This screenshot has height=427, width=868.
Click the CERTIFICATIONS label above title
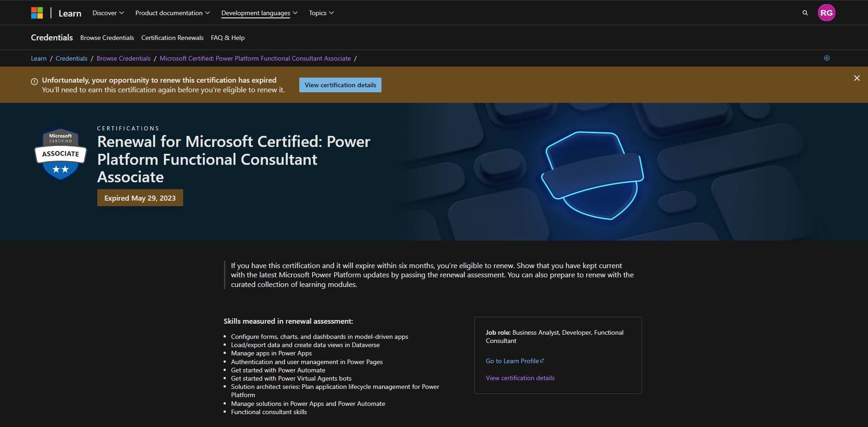(128, 128)
